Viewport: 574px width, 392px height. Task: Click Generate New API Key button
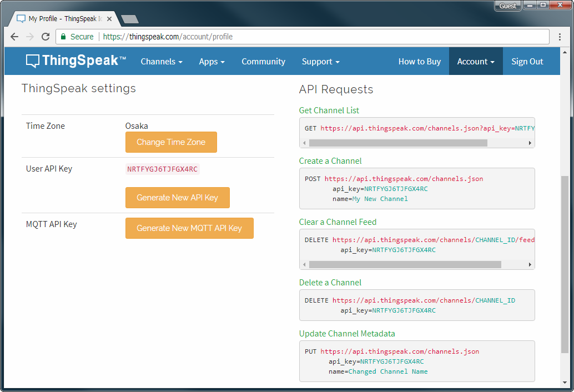point(178,198)
